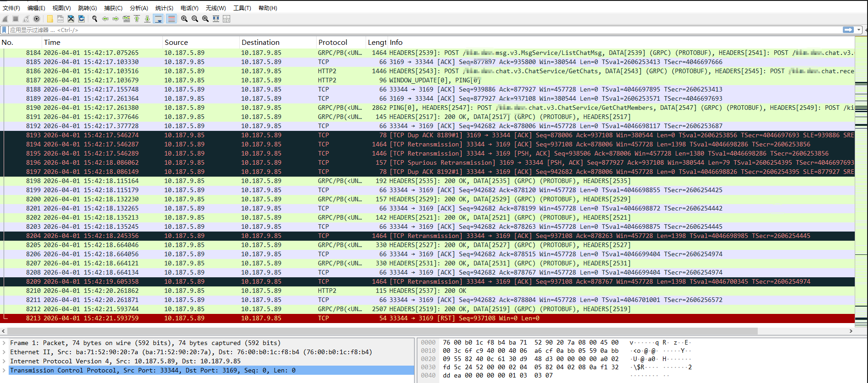
Task: Click the scroll-right arrow of packet list
Action: point(851,331)
